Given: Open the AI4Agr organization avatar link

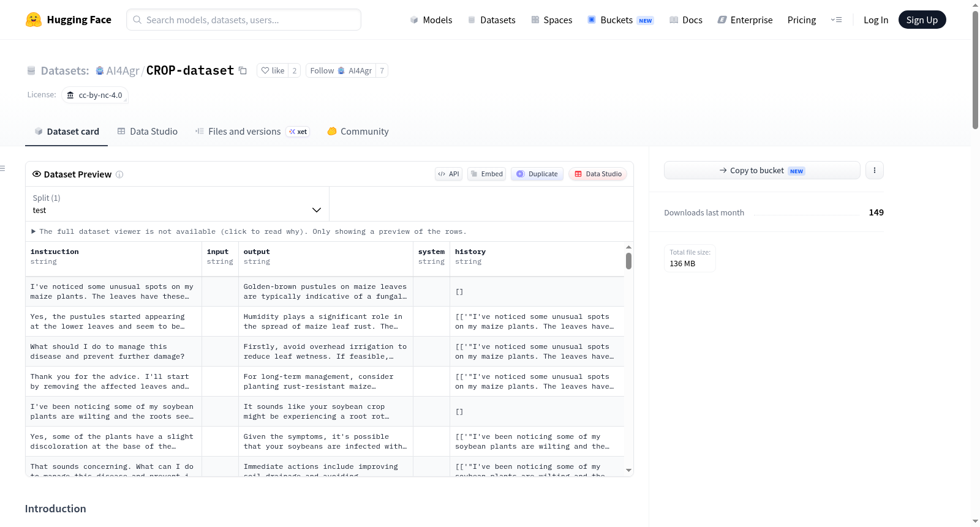Looking at the screenshot, I should tap(100, 70).
